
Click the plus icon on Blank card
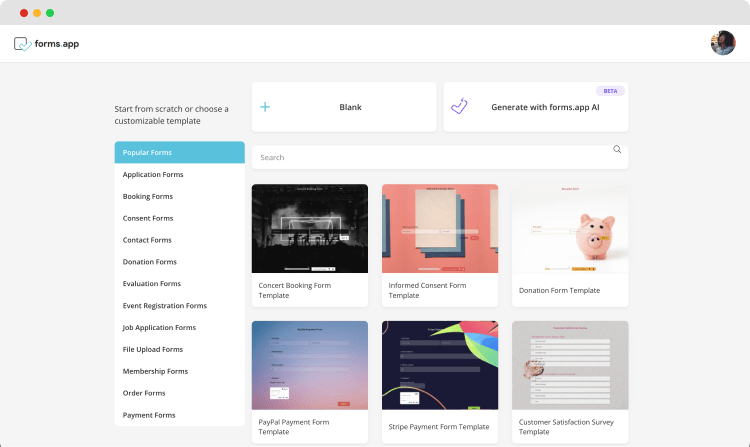tap(265, 107)
